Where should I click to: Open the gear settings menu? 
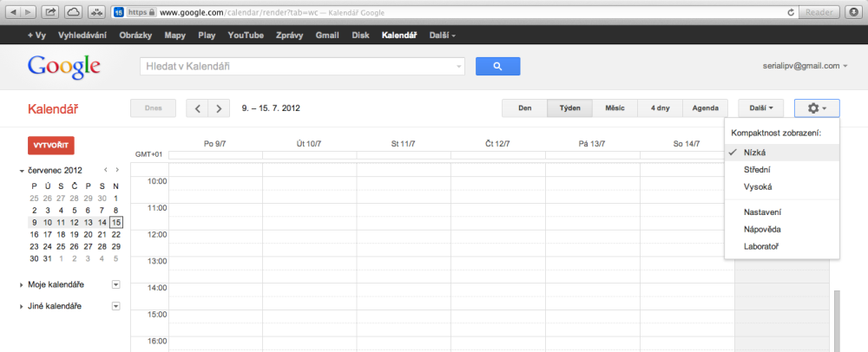tap(817, 108)
